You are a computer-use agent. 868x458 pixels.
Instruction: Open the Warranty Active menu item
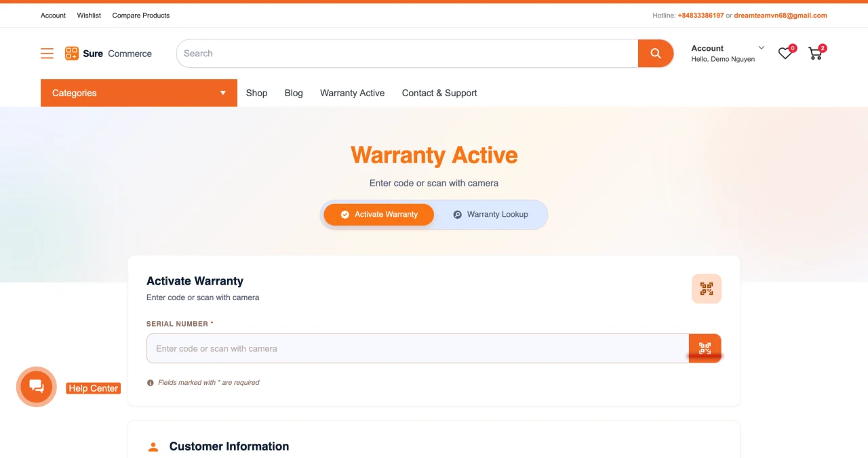[353, 93]
